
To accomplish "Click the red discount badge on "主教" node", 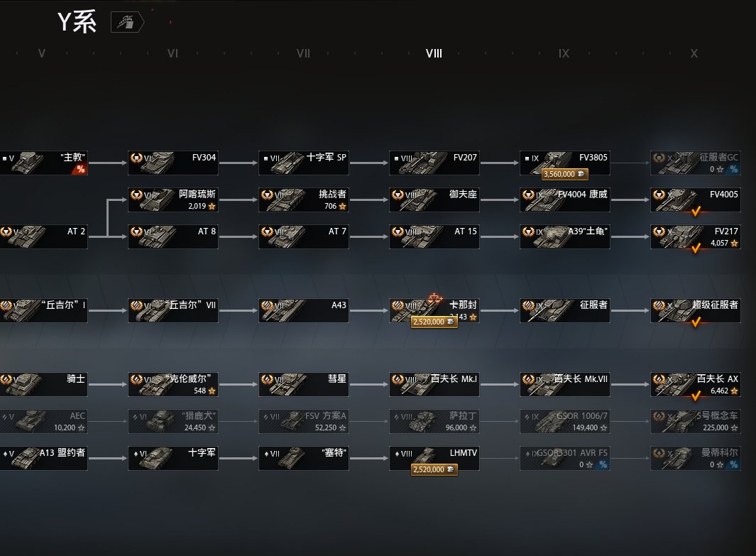I will coord(80,169).
